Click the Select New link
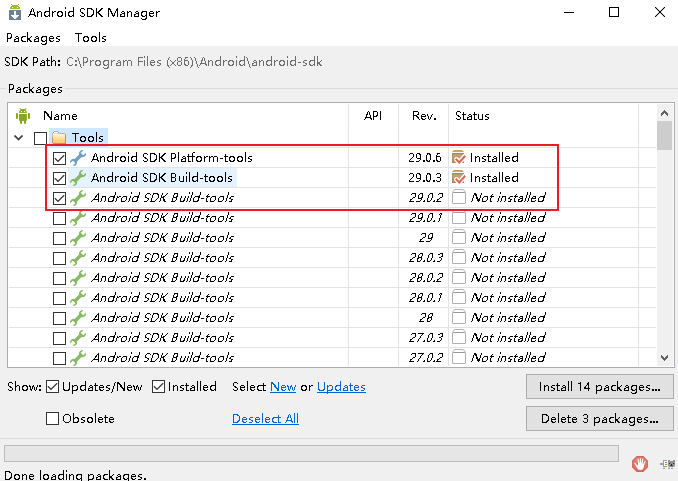This screenshot has width=678, height=481. coord(283,387)
